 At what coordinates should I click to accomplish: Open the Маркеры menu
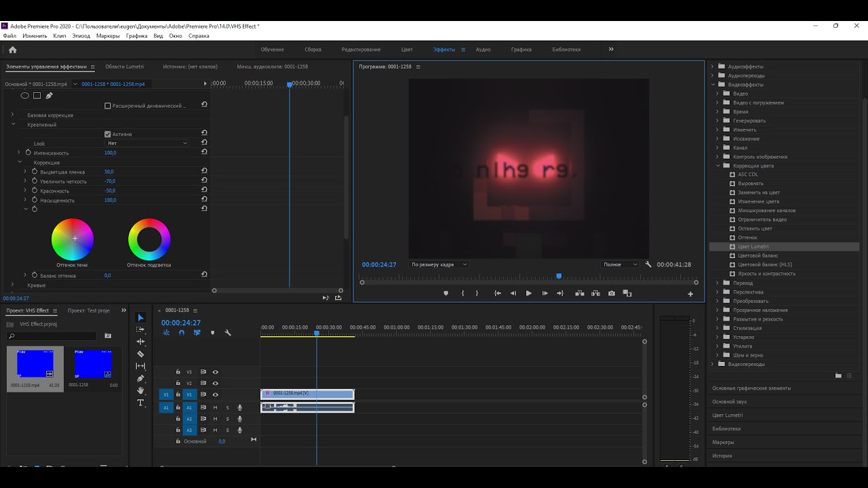[x=108, y=36]
